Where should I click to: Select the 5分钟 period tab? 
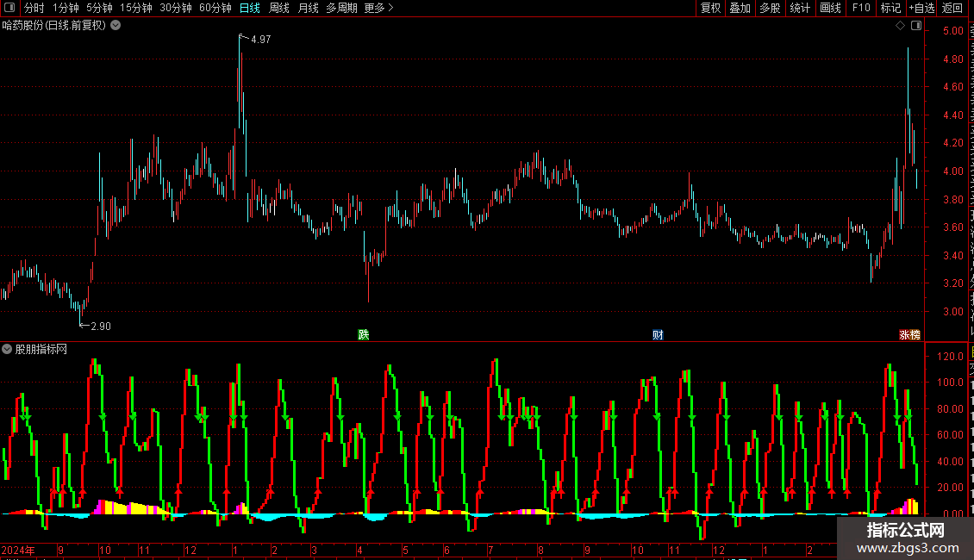99,8
